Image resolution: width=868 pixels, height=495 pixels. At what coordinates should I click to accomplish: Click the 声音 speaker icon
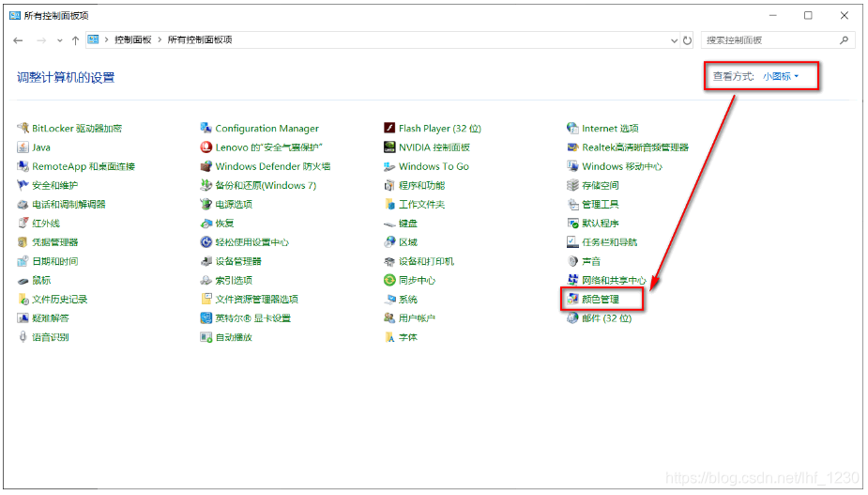(572, 261)
